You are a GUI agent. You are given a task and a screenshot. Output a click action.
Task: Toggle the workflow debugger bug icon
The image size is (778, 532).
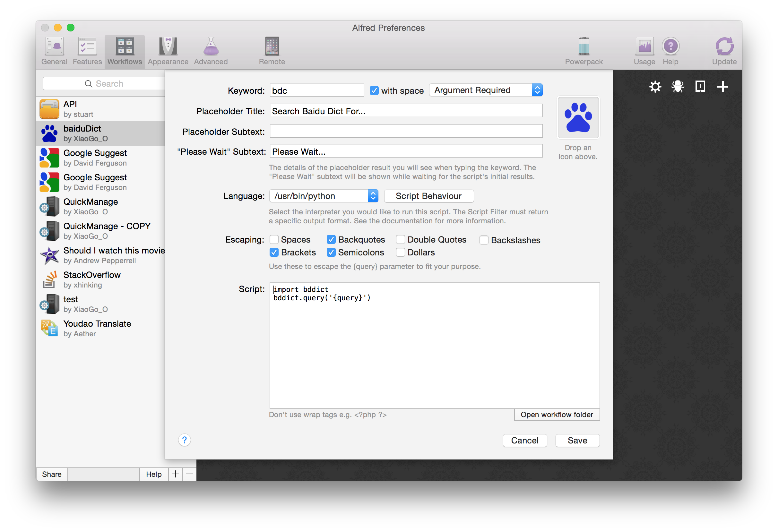(x=678, y=87)
